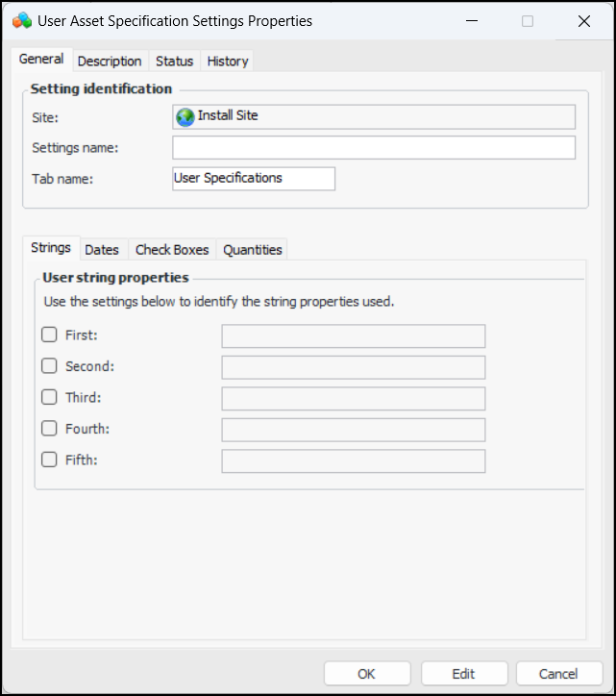The height and width of the screenshot is (696, 616).
Task: Click the Fifth string text field
Action: pos(354,460)
